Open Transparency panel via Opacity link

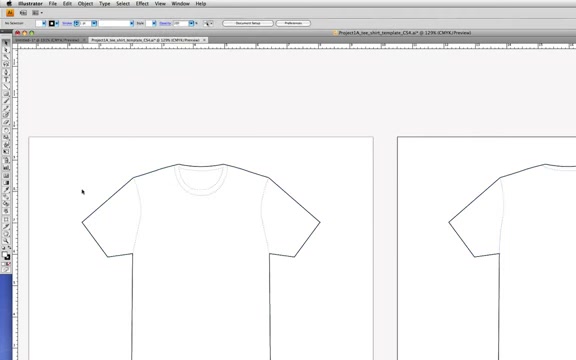(x=165, y=23)
